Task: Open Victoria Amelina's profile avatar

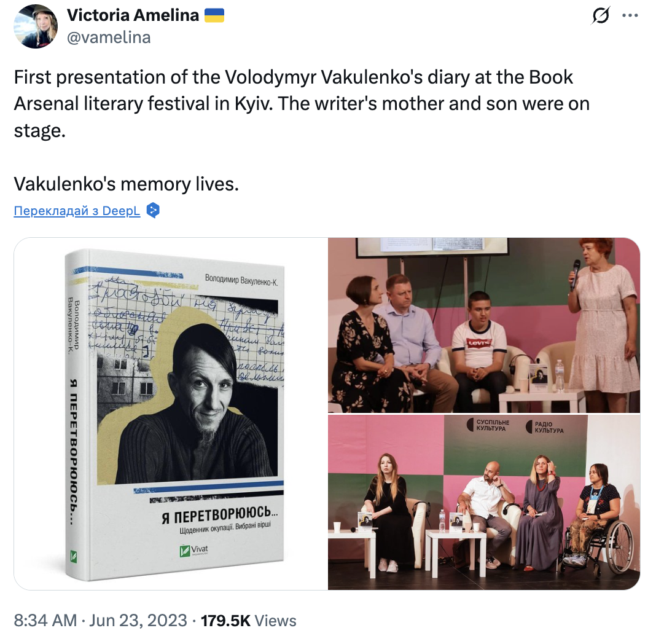Action: [x=36, y=26]
